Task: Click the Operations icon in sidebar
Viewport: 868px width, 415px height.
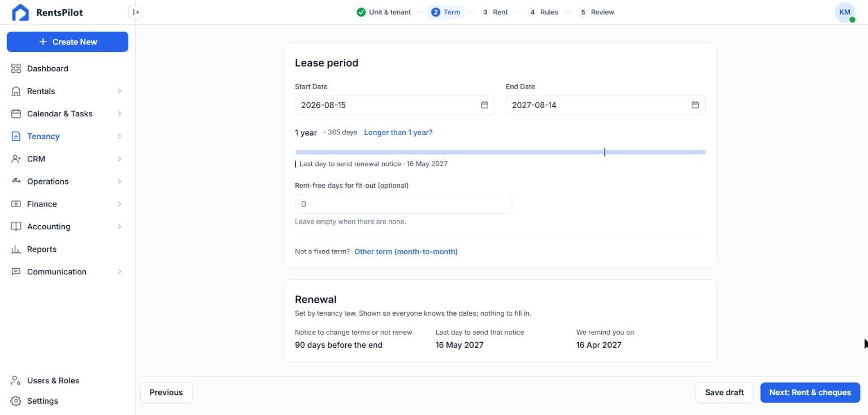Action: coord(16,181)
